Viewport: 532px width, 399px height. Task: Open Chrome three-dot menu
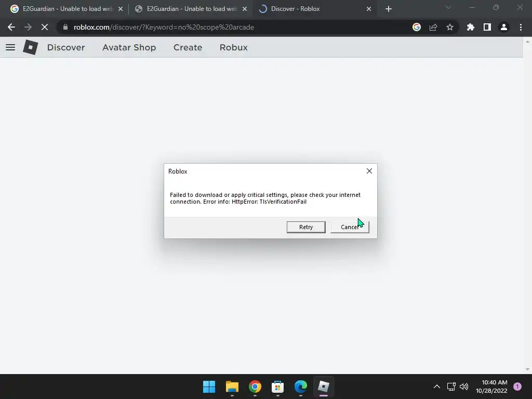coord(521,27)
